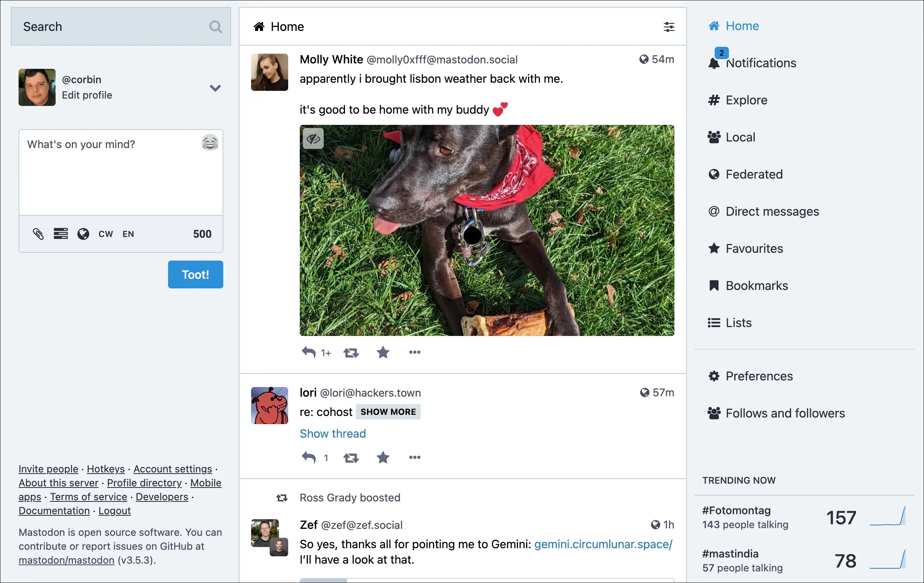
Task: Click the content warning CW button
Action: (105, 233)
